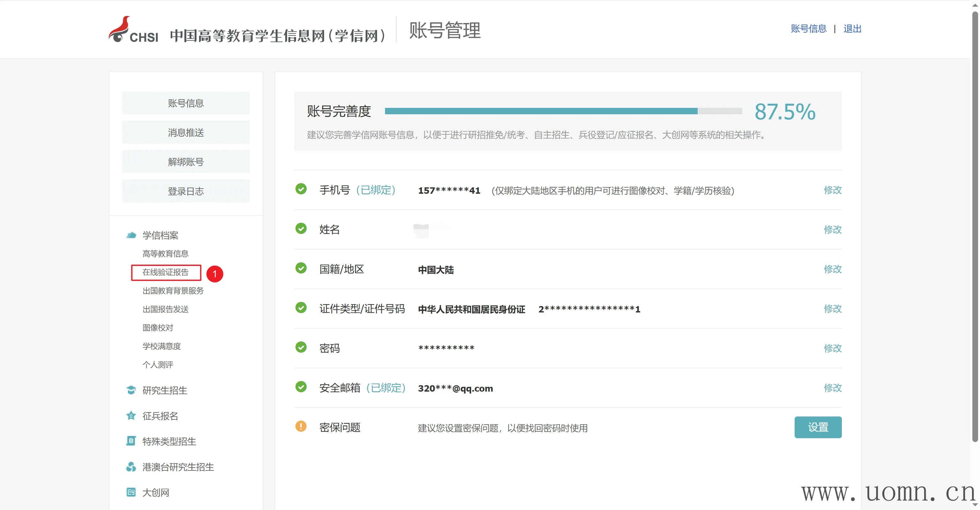Click 退出 link in header
The width and height of the screenshot is (980, 510).
pyautogui.click(x=852, y=29)
